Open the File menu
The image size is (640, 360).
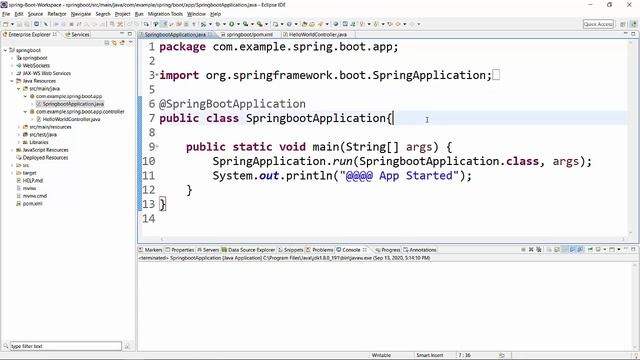(x=6, y=14)
